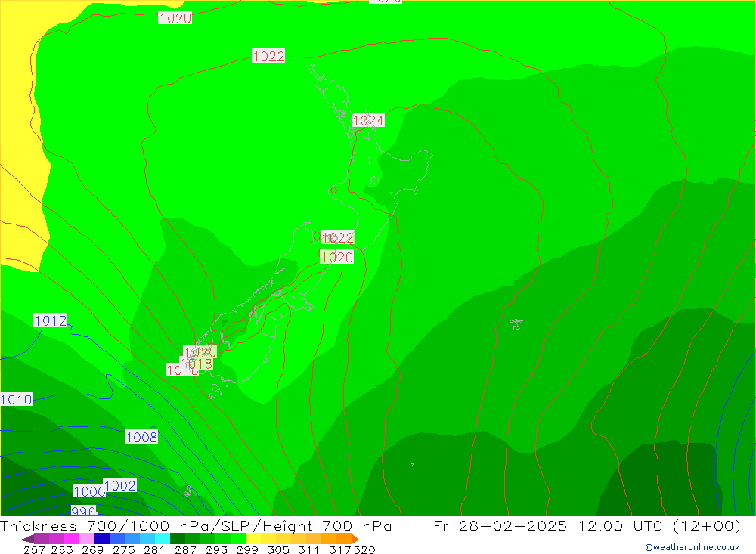Click the blue 1002 isobar label

(120, 485)
